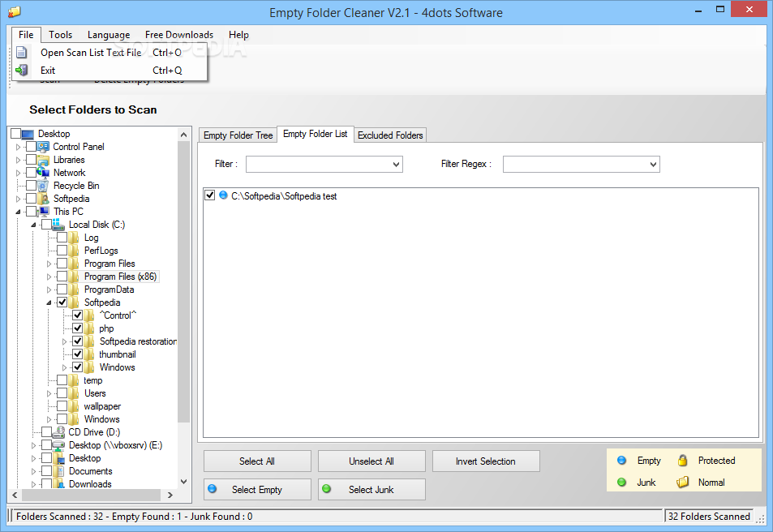The image size is (773, 532).
Task: Click the This PC computer icon
Action: pos(44,212)
